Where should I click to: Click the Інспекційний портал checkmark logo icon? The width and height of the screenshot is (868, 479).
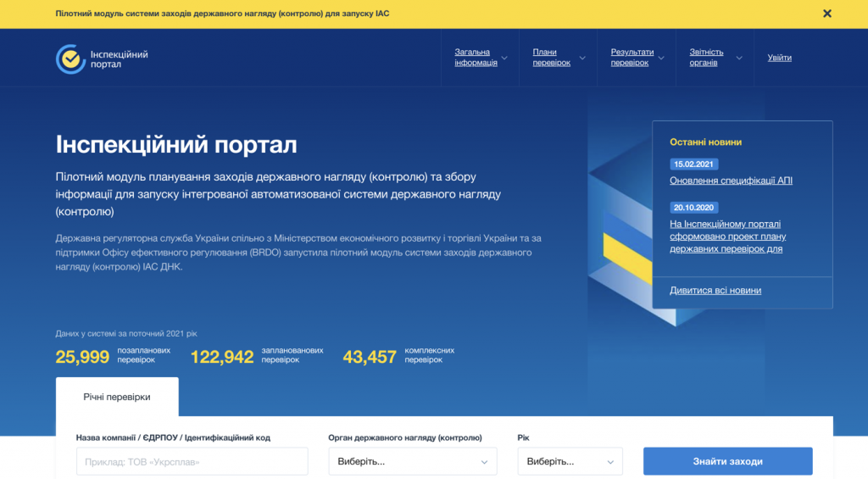point(70,58)
